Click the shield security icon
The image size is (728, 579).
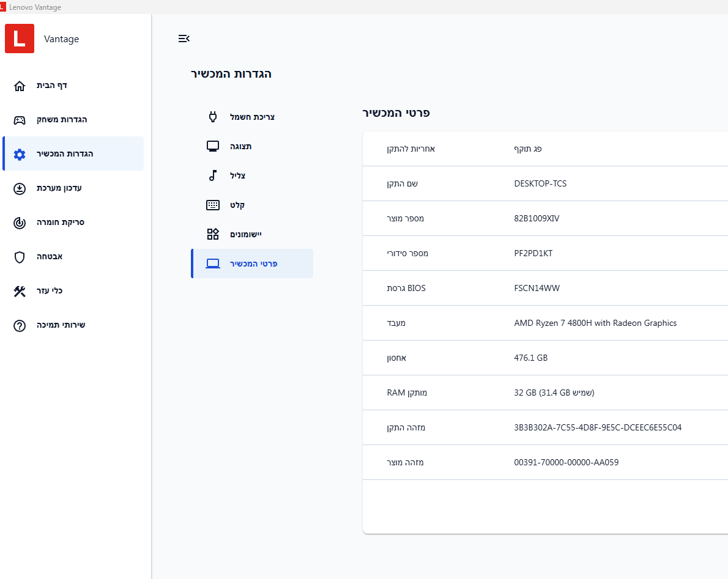[20, 257]
